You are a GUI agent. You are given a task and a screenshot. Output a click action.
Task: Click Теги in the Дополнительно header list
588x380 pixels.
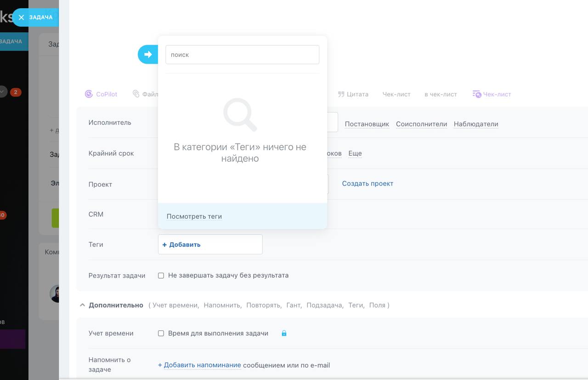pyautogui.click(x=356, y=305)
